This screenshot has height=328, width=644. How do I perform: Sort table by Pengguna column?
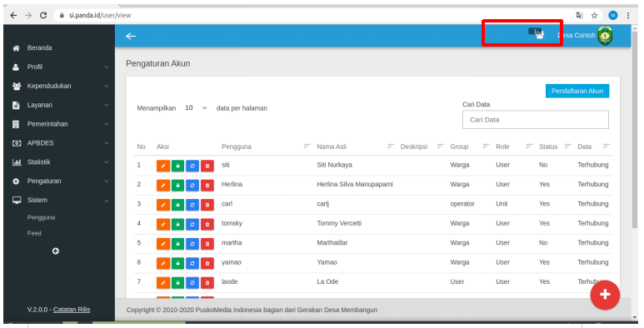tap(307, 147)
